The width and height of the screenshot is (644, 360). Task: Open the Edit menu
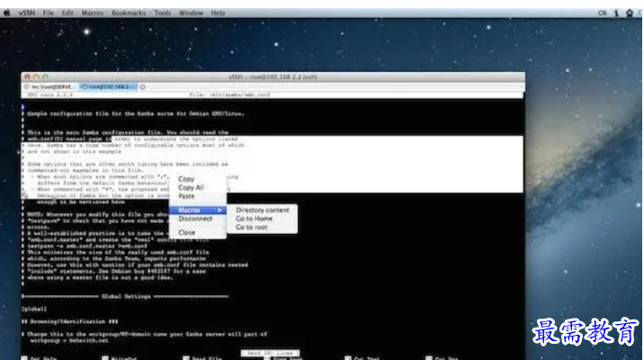67,13
